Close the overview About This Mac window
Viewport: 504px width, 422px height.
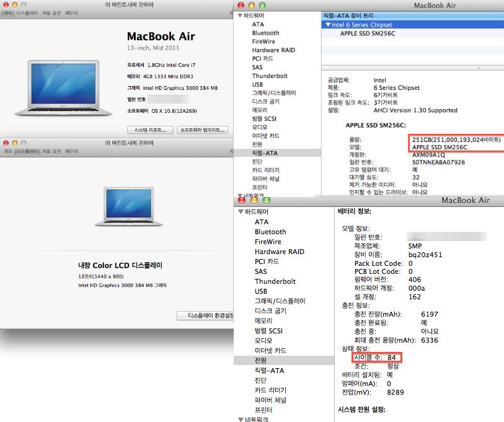point(6,5)
